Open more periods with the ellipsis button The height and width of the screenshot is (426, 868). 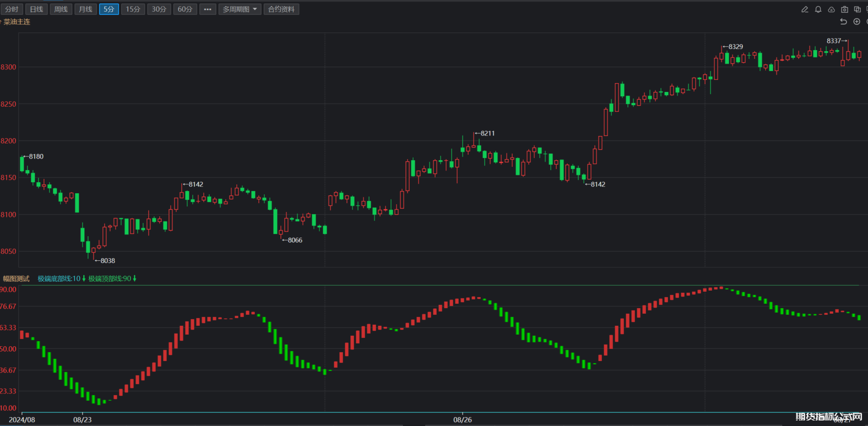tap(208, 9)
